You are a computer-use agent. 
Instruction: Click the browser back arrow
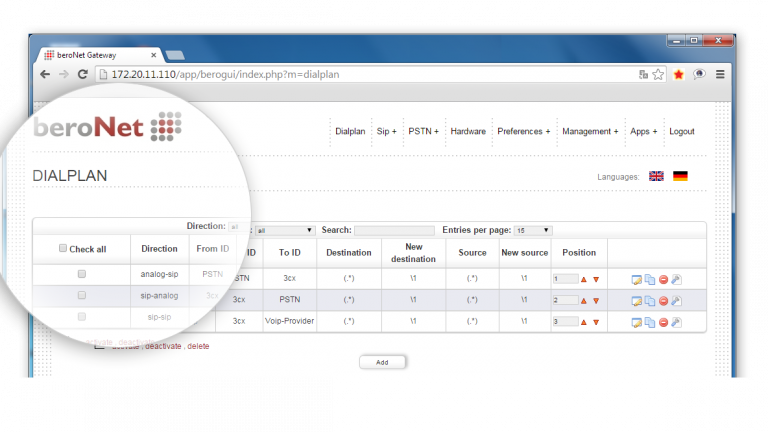click(45, 74)
